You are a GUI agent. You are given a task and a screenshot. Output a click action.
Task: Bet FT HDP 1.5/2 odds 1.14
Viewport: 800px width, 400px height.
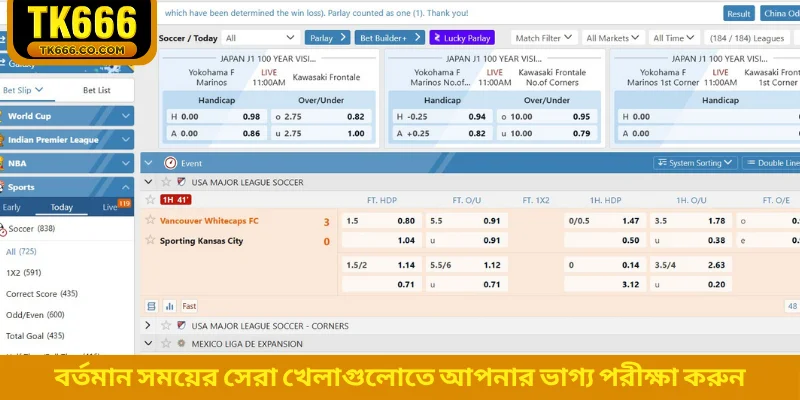[x=381, y=265]
